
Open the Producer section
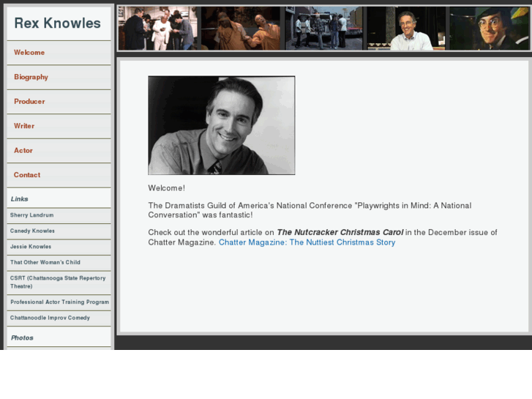pyautogui.click(x=59, y=102)
